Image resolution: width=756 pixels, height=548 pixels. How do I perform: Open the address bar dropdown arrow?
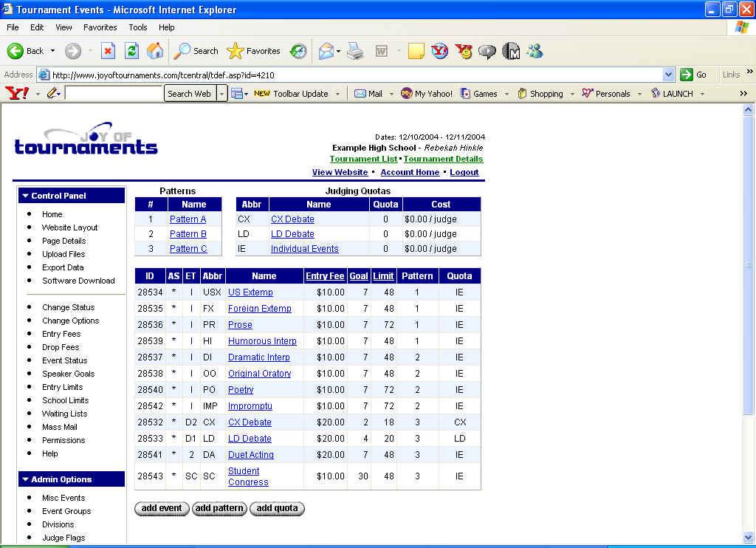pyautogui.click(x=668, y=75)
